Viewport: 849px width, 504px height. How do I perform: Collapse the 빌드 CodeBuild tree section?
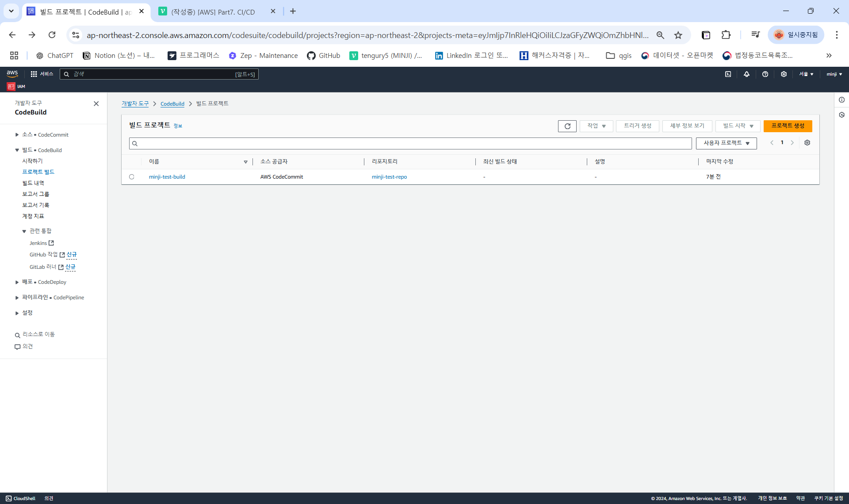click(17, 150)
